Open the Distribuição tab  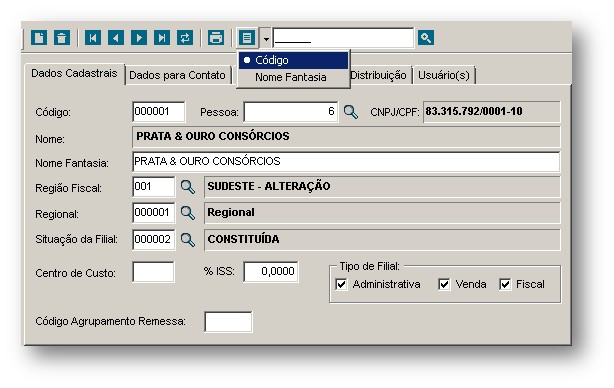(x=378, y=75)
